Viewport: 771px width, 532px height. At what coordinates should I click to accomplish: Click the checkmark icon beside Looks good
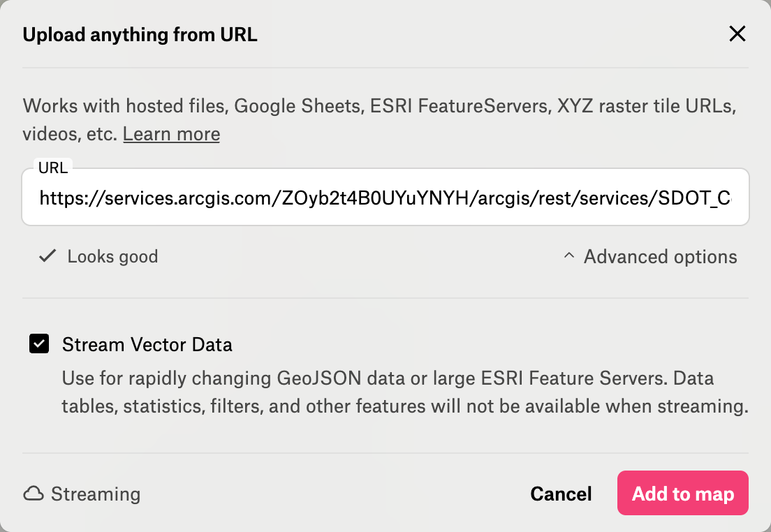(47, 256)
